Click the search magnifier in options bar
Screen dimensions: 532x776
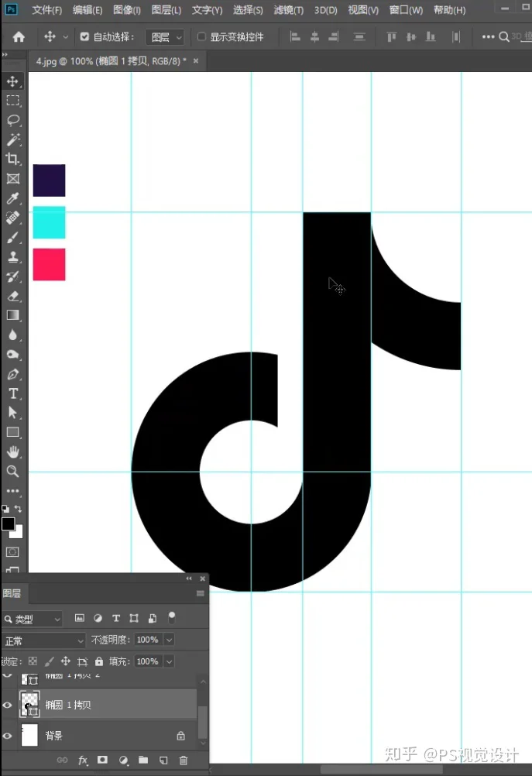click(504, 36)
